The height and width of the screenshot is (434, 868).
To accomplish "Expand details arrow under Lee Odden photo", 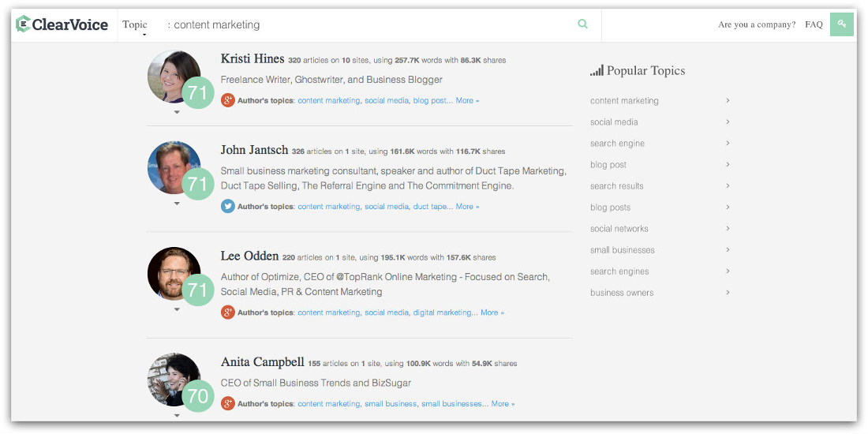I will tap(177, 309).
